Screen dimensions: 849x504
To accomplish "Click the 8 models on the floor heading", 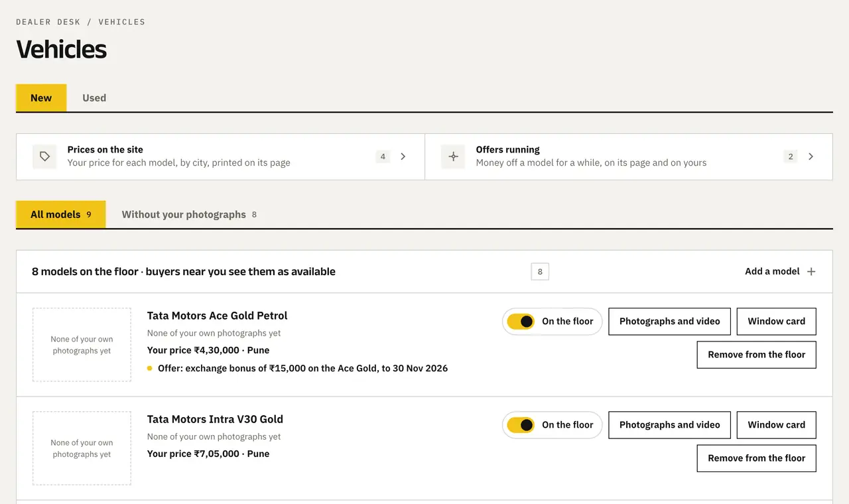I will pyautogui.click(x=184, y=271).
